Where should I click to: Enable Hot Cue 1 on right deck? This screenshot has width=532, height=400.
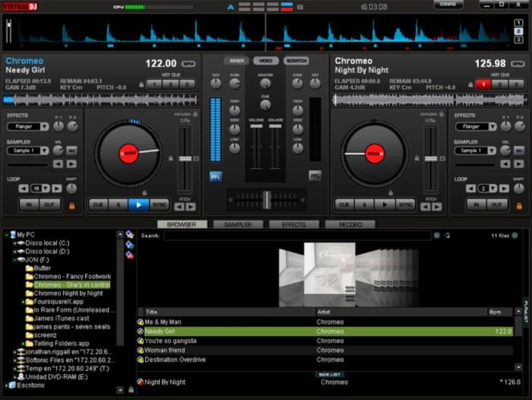coord(482,84)
